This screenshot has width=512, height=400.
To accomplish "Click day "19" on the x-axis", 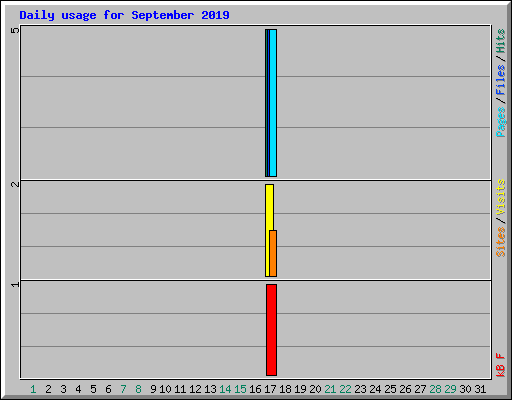I will pyautogui.click(x=300, y=389).
